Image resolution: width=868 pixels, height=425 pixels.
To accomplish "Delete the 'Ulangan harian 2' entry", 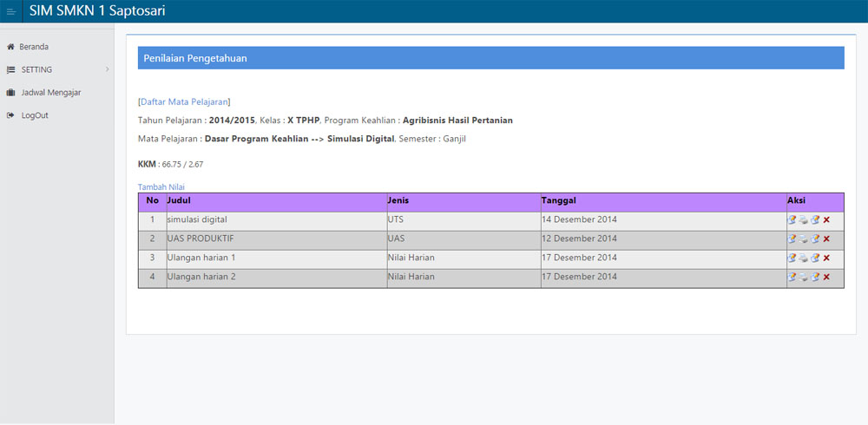I will pos(826,278).
